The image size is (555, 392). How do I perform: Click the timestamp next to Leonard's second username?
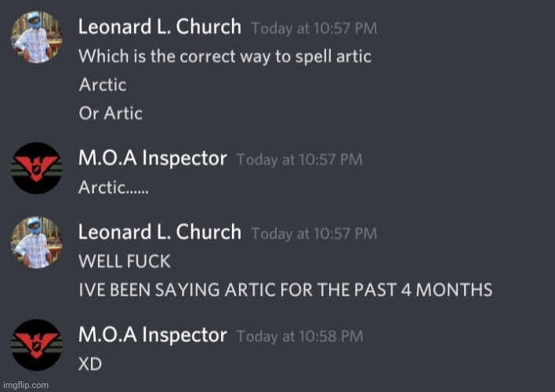[314, 234]
